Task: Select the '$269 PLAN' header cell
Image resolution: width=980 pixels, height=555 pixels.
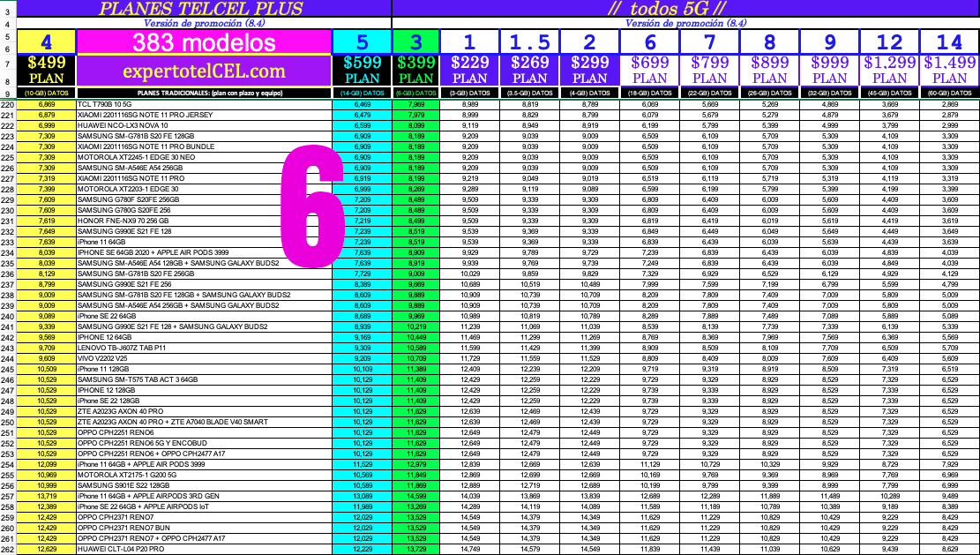Action: [529, 71]
